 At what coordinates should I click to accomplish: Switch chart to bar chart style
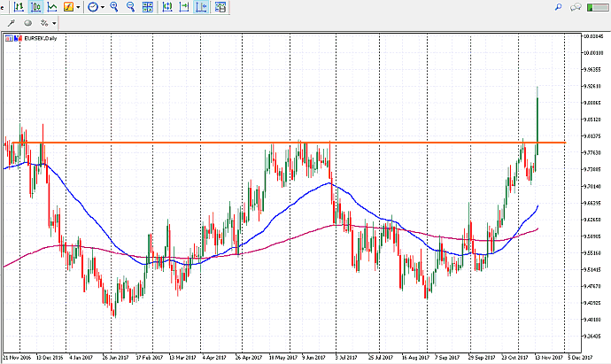tap(19, 7)
